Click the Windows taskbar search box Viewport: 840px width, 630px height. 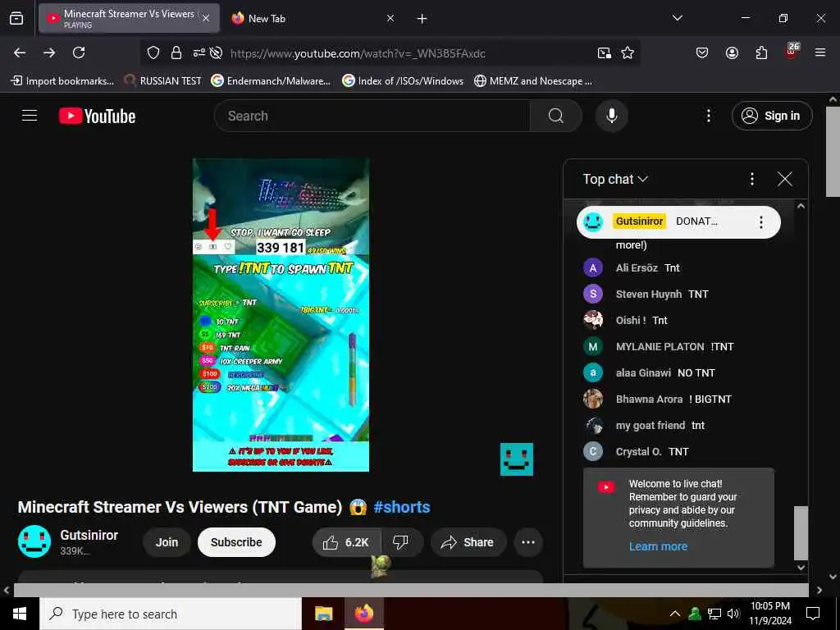click(x=171, y=614)
